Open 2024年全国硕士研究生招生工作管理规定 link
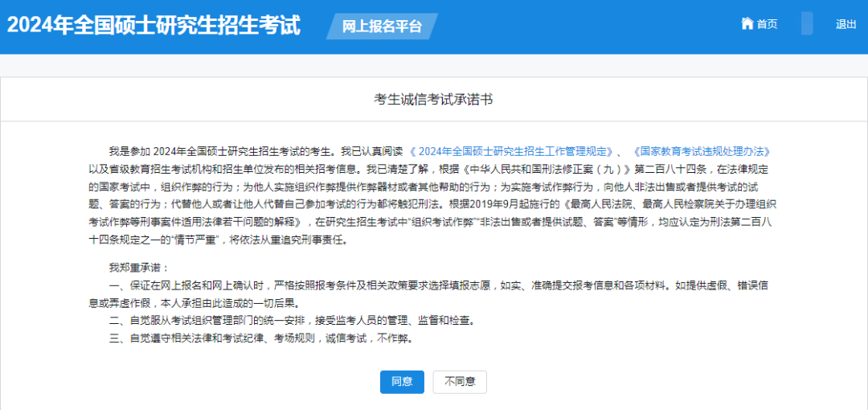Viewport: 868px width, 410px height. pyautogui.click(x=513, y=150)
